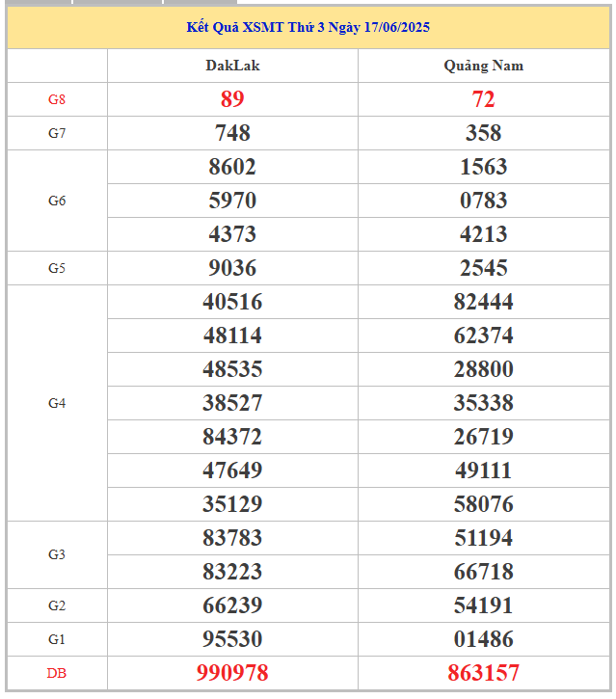
Task: Select Quảng Nam special prize 863157
Action: click(x=483, y=673)
